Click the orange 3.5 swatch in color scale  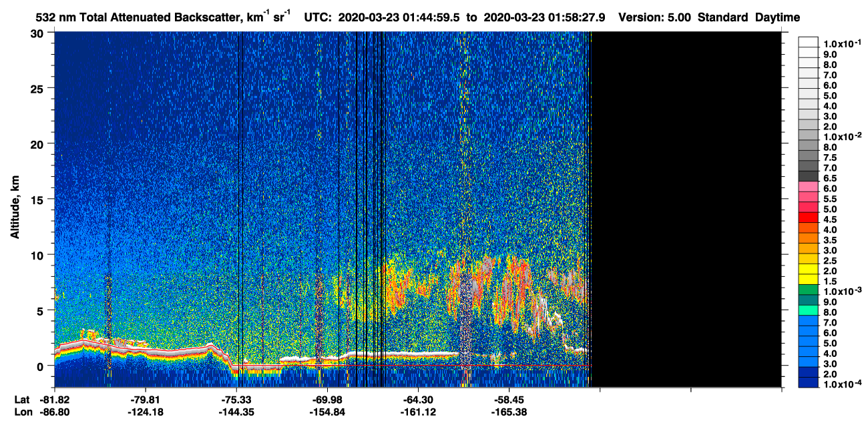809,239
